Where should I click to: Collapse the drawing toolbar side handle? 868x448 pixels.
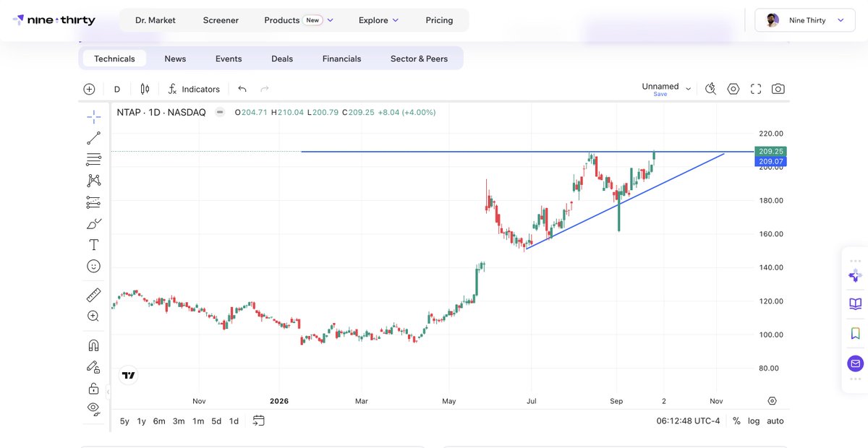click(108, 392)
